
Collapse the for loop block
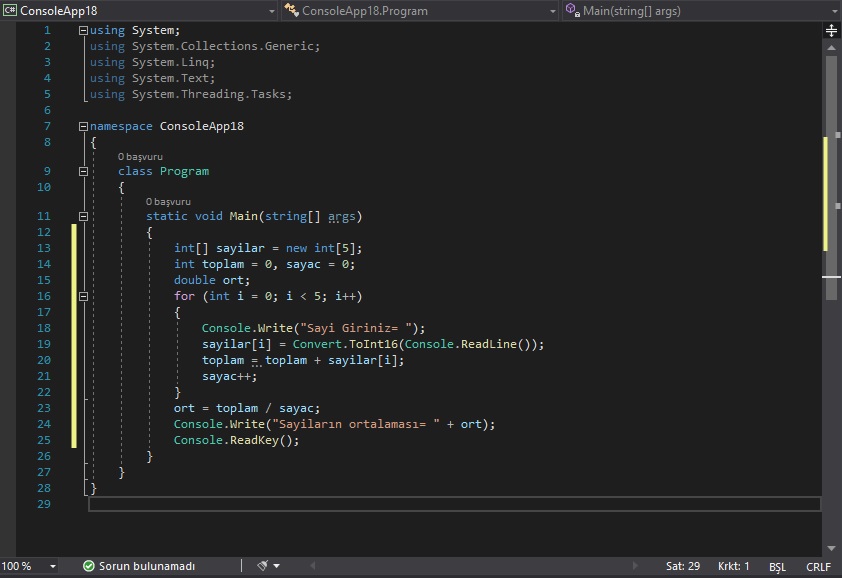click(x=83, y=297)
